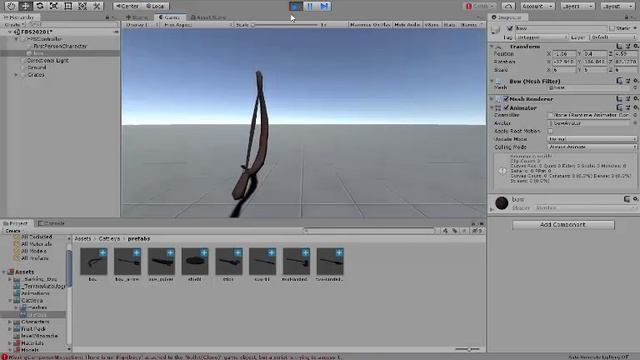
Task: Switch to the Console tab
Action: click(51, 223)
